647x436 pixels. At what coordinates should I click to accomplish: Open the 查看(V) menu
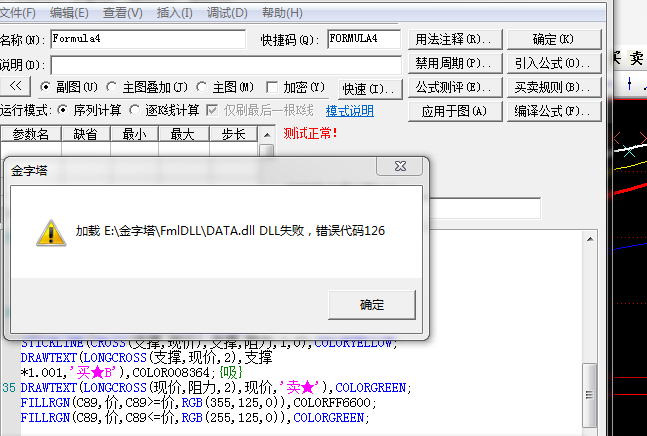[123, 13]
